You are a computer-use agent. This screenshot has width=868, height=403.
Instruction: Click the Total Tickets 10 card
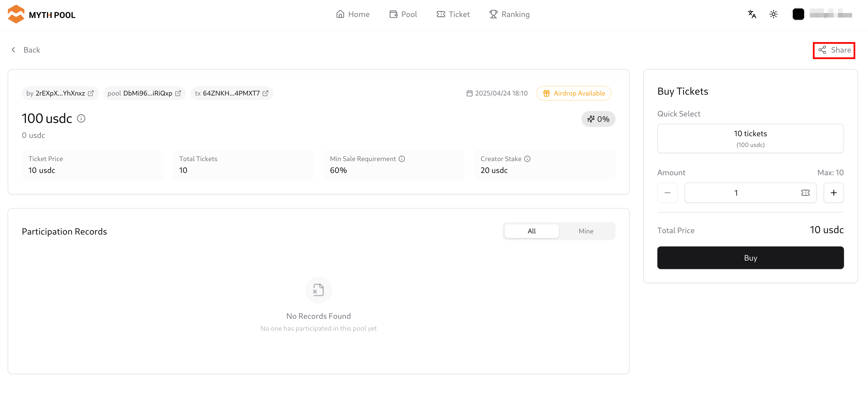(243, 165)
